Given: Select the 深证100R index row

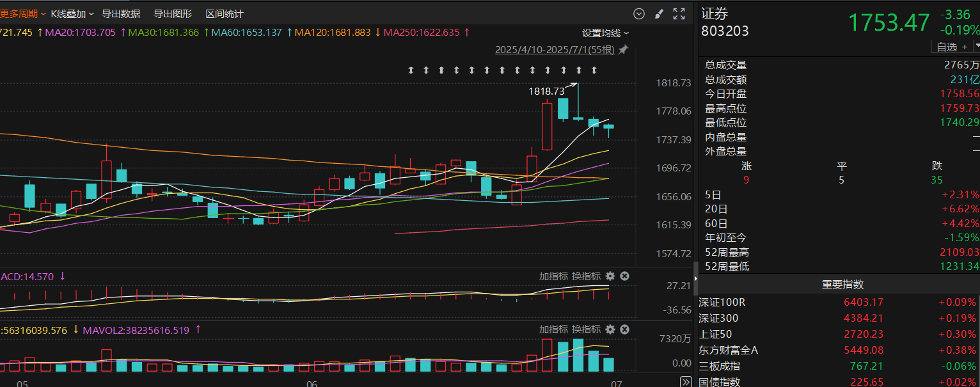Looking at the screenshot, I should (x=839, y=302).
